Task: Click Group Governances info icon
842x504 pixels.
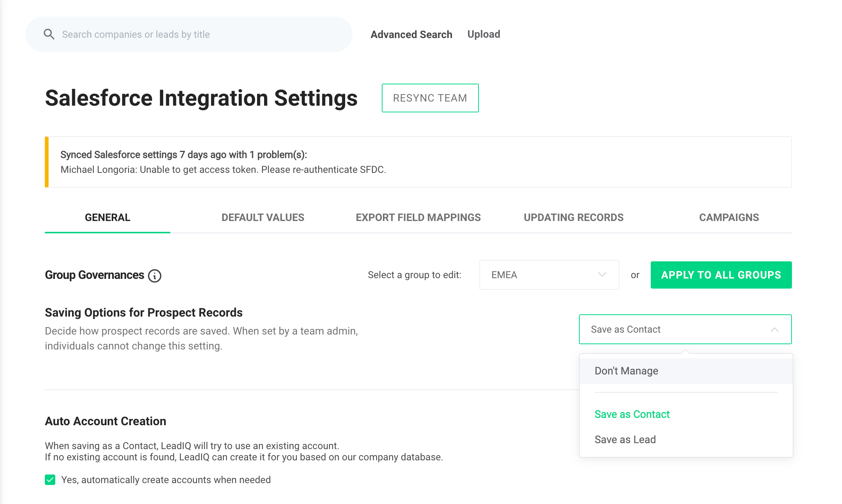Action: 155,276
